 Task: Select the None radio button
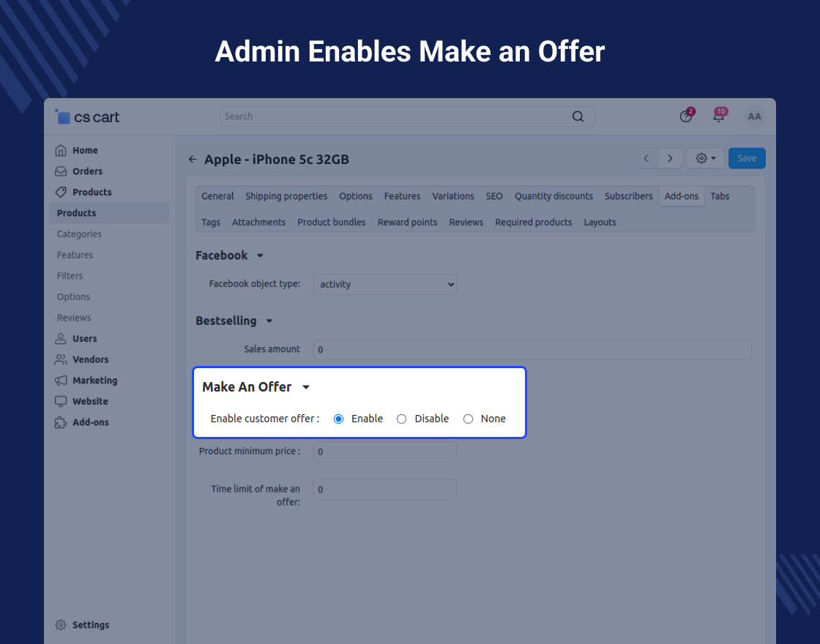(468, 419)
